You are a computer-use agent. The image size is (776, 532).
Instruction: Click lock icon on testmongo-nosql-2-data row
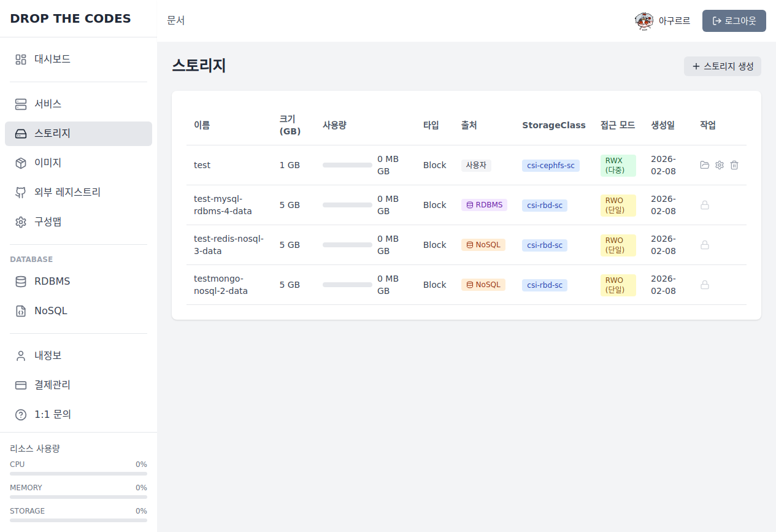tap(705, 285)
